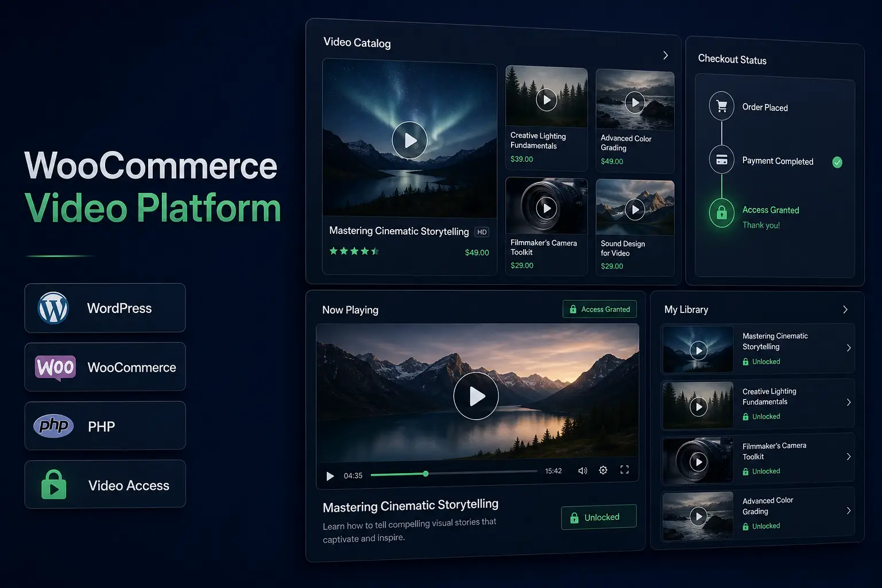Click the $39.00 price of Creative Lighting Fundamentals
Viewport: 882px width, 588px height.
click(x=521, y=159)
